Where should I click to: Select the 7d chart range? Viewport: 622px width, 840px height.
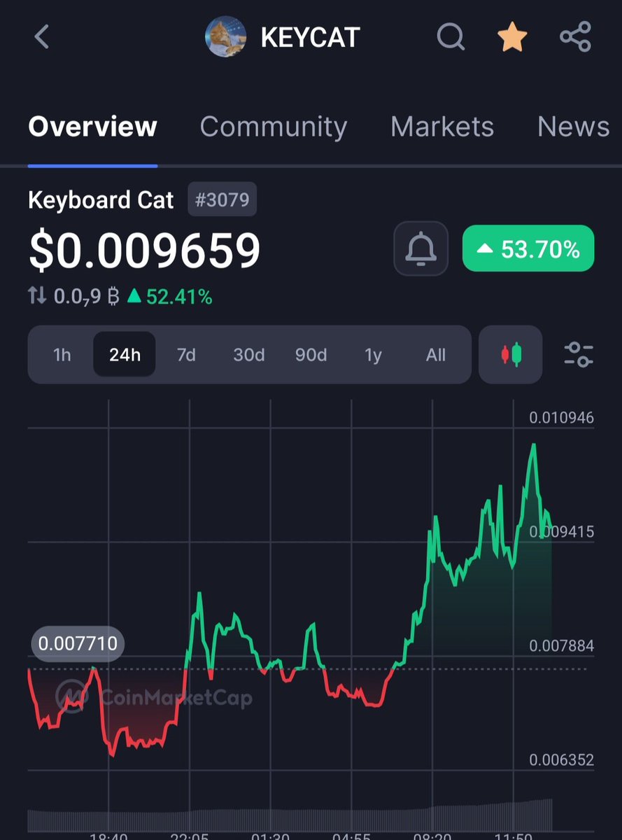(186, 355)
